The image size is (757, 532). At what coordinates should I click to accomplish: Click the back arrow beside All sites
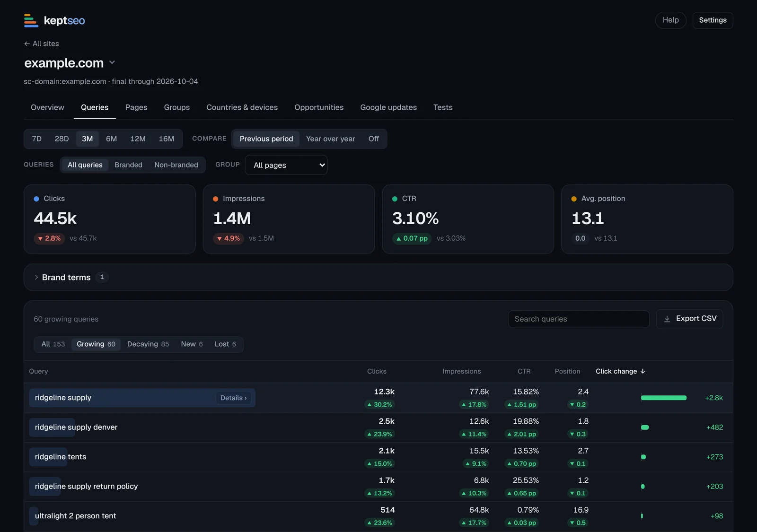[x=27, y=44]
